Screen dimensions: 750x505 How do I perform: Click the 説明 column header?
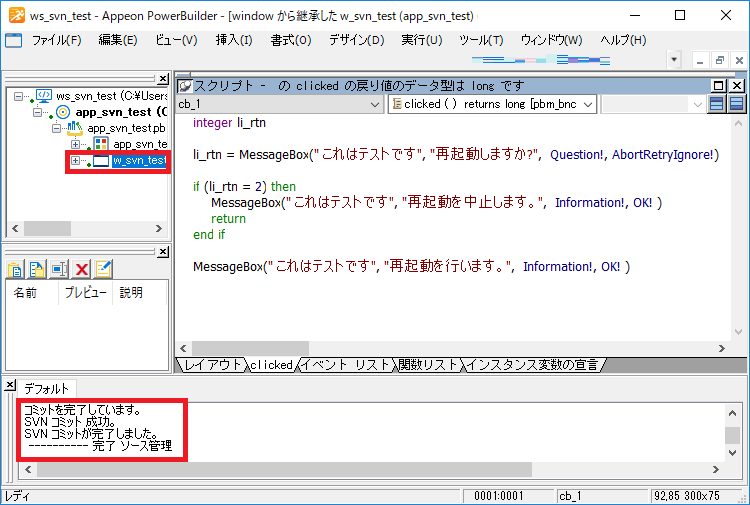(140, 293)
